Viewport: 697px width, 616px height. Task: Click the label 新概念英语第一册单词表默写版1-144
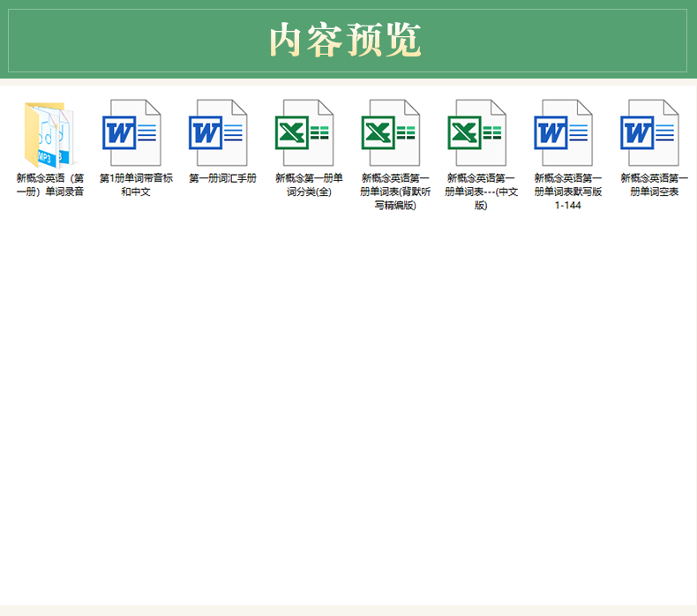click(x=568, y=192)
